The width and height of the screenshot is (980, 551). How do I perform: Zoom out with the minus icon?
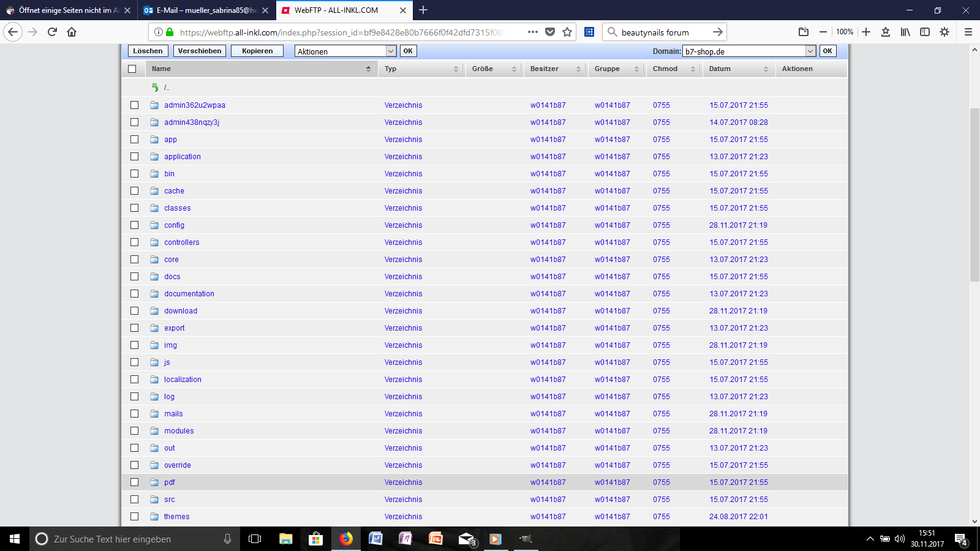coord(823,32)
